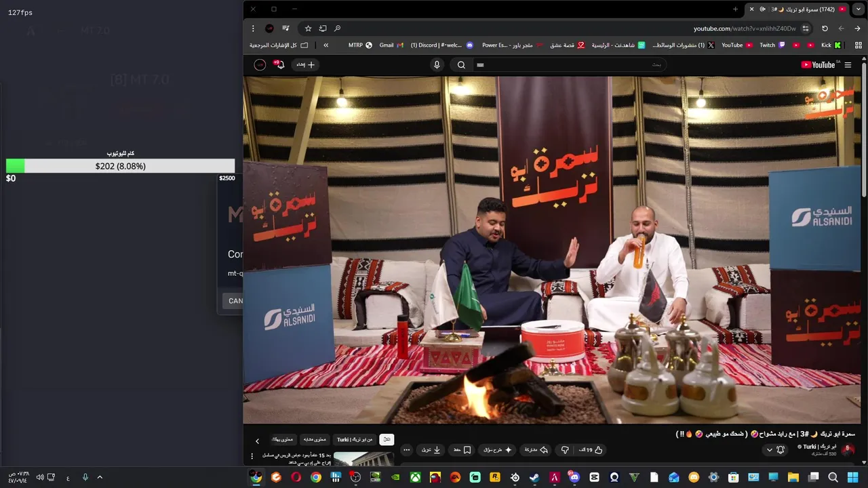This screenshot has height=488, width=868.
Task: Click the video player to pause
Action: (552, 249)
